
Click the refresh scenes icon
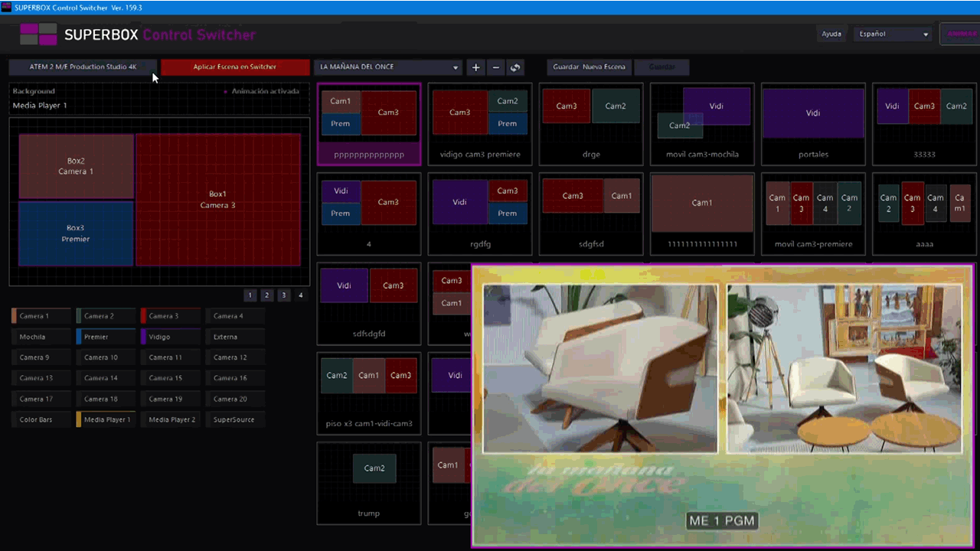click(x=515, y=67)
